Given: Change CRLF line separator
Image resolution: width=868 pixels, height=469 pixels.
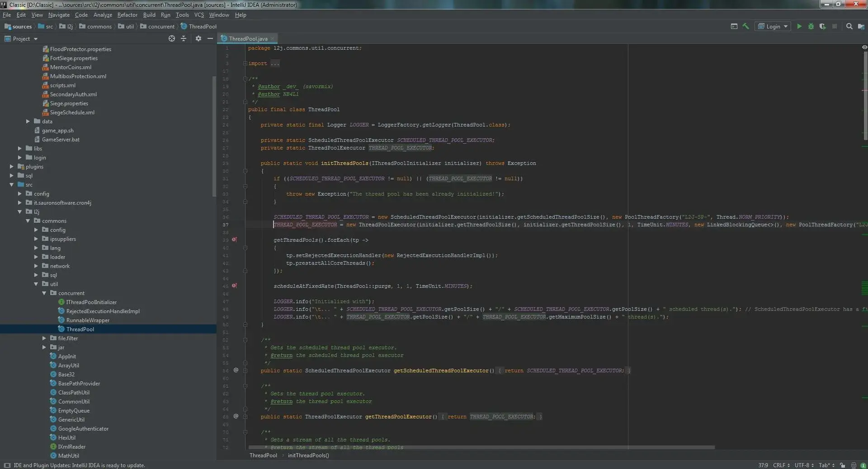Looking at the screenshot, I should point(781,465).
